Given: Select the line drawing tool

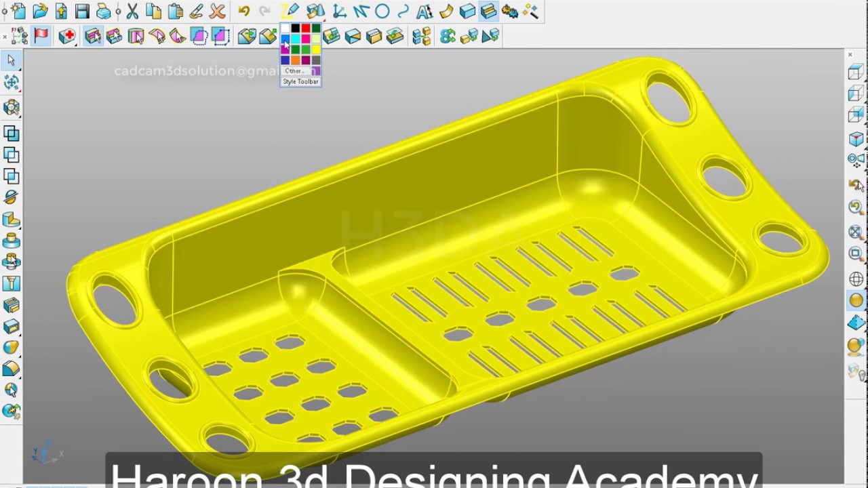Looking at the screenshot, I should pyautogui.click(x=361, y=11).
